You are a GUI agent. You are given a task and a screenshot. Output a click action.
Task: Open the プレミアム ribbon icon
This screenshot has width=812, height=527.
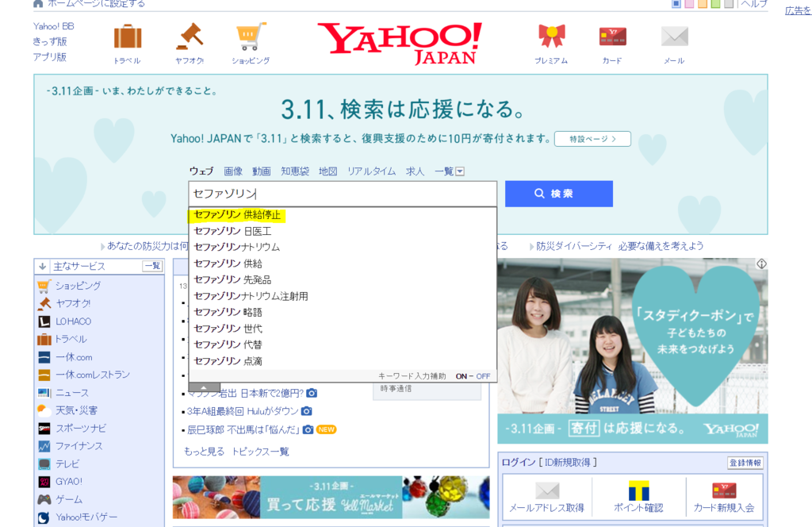pyautogui.click(x=552, y=37)
